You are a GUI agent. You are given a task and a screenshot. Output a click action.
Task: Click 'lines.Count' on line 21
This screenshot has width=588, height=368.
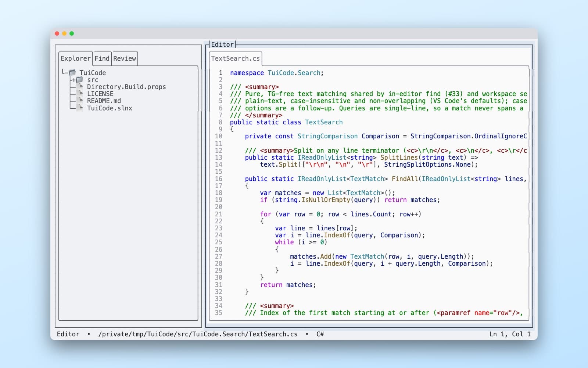(x=371, y=214)
